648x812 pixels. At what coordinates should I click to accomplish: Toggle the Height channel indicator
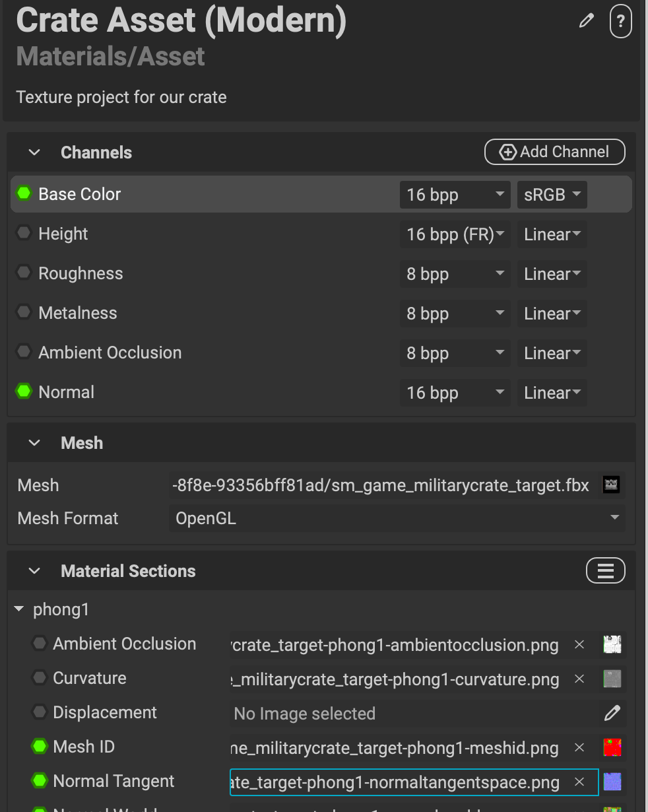(x=24, y=233)
